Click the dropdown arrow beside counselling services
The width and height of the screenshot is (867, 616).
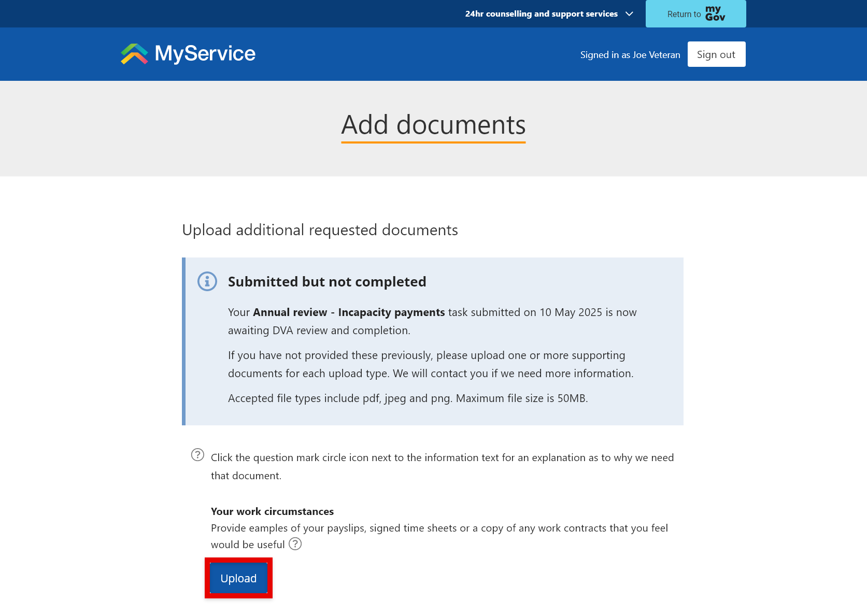point(629,14)
